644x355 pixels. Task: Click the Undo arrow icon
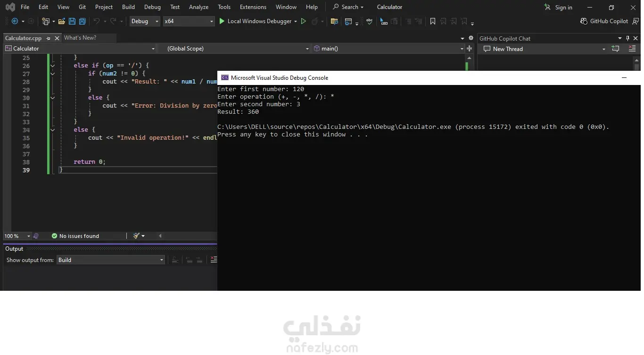click(x=97, y=21)
